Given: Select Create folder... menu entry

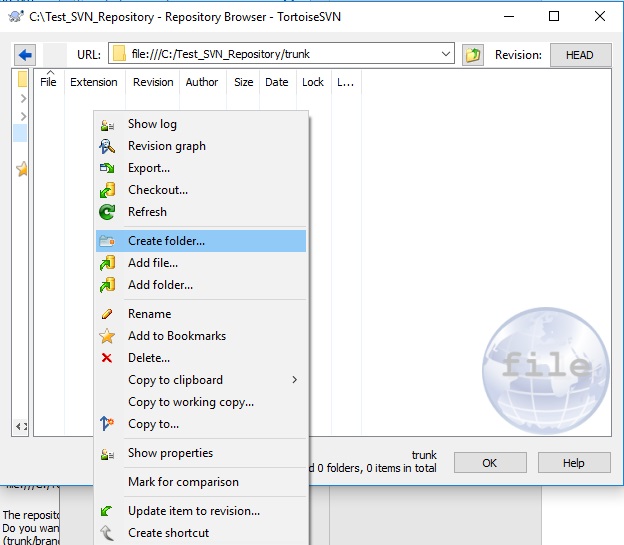Looking at the screenshot, I should pyautogui.click(x=201, y=241).
